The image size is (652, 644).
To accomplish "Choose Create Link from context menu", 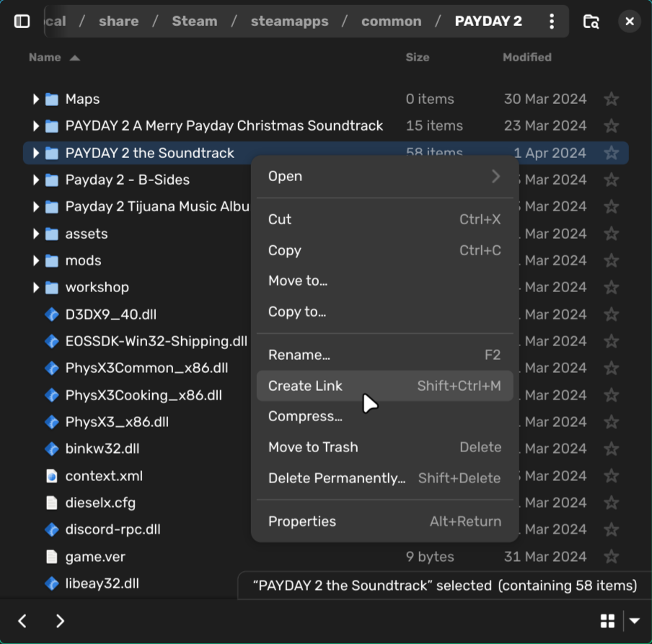I will click(x=306, y=386).
